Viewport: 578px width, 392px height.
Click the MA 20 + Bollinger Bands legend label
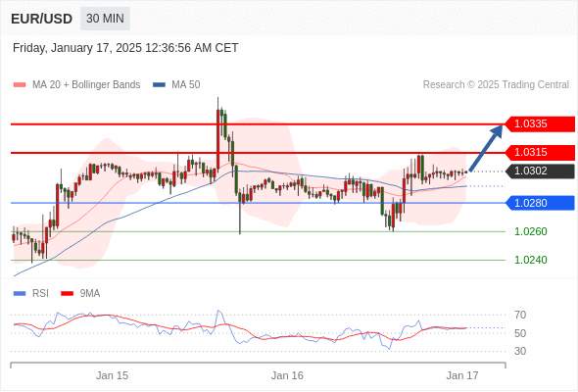(86, 85)
